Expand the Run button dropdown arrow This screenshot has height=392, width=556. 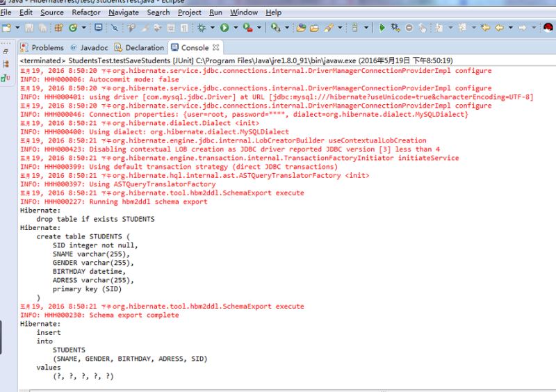point(235,28)
